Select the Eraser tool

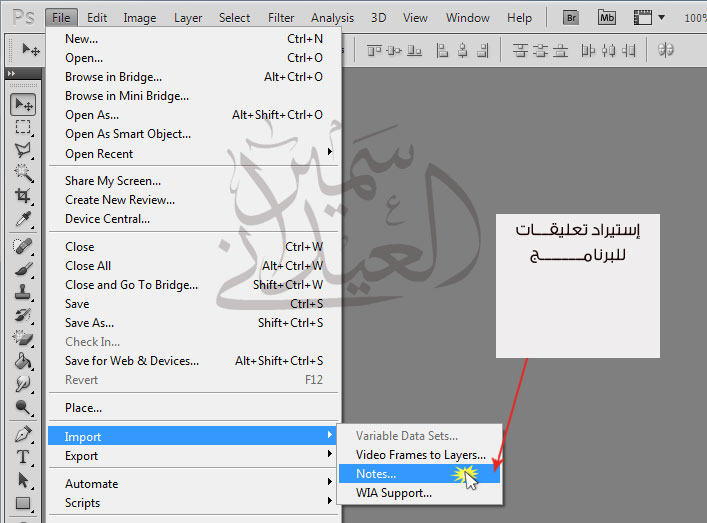click(x=23, y=338)
